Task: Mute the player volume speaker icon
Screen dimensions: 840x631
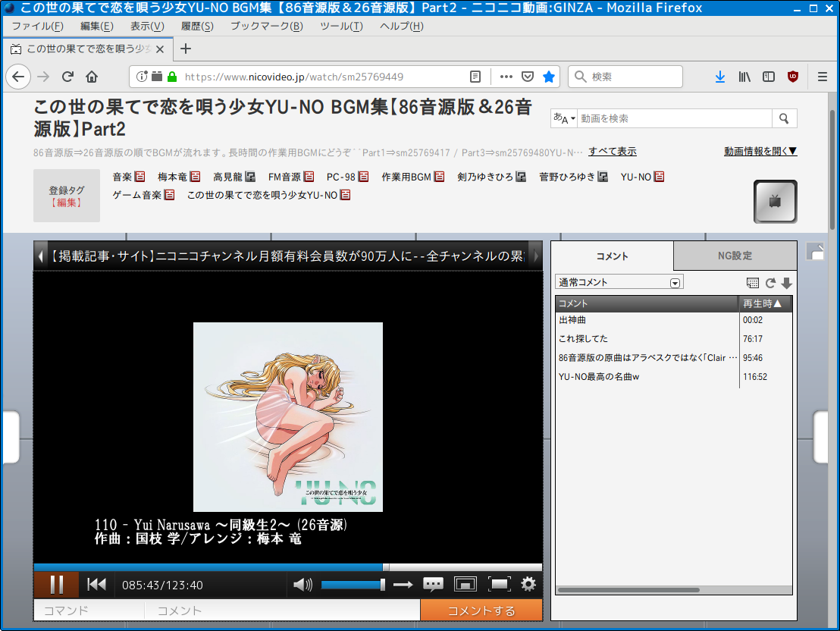Action: point(302,584)
